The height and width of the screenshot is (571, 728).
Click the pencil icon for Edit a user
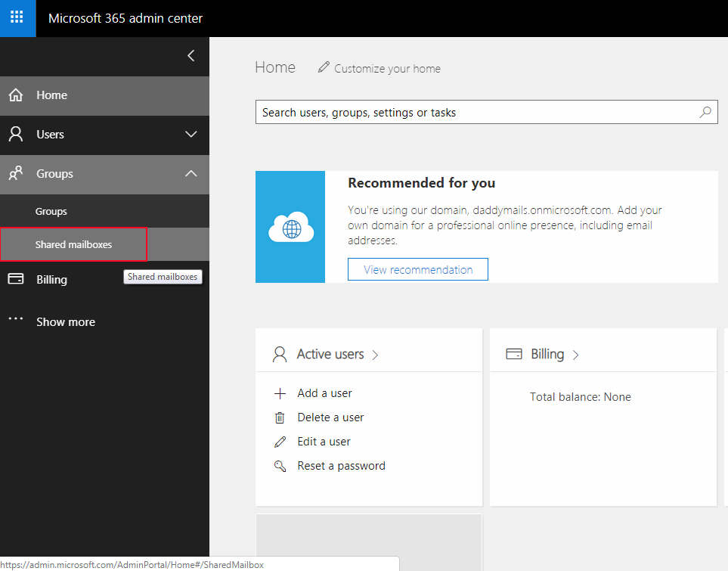point(280,442)
